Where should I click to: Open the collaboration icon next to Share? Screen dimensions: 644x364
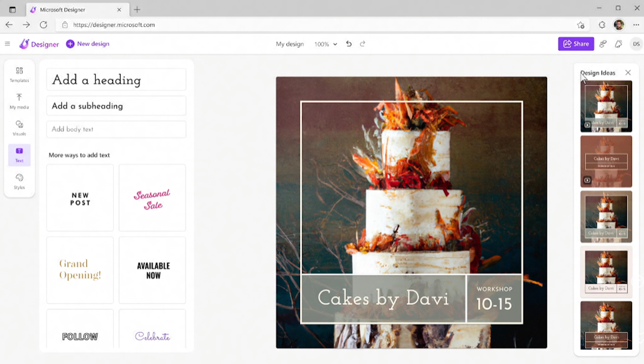click(603, 43)
